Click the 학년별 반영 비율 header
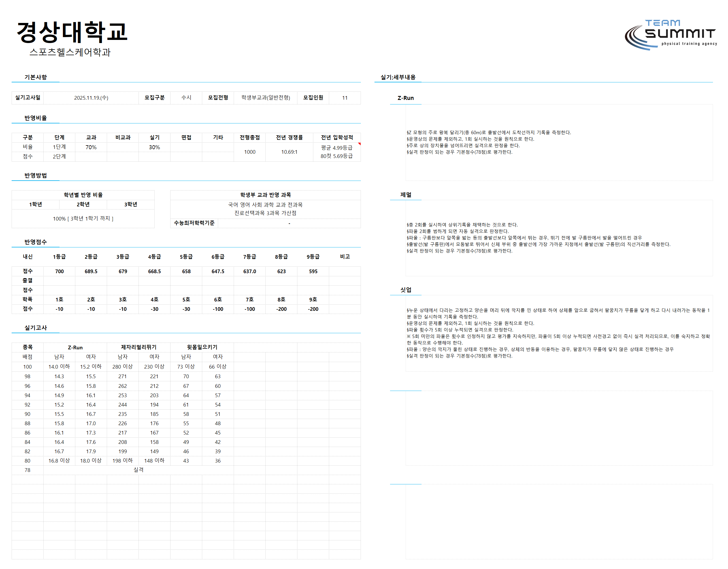Viewport: 728px width, 569px height. [x=83, y=195]
